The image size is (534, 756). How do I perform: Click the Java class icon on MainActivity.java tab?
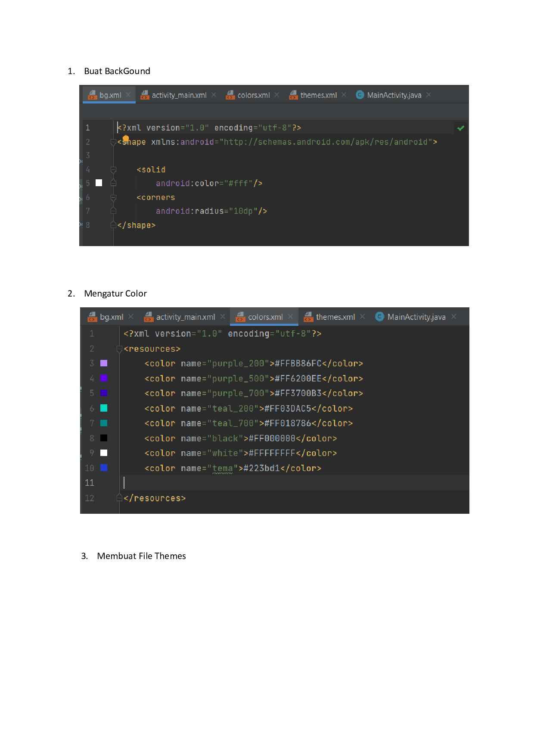pos(360,95)
